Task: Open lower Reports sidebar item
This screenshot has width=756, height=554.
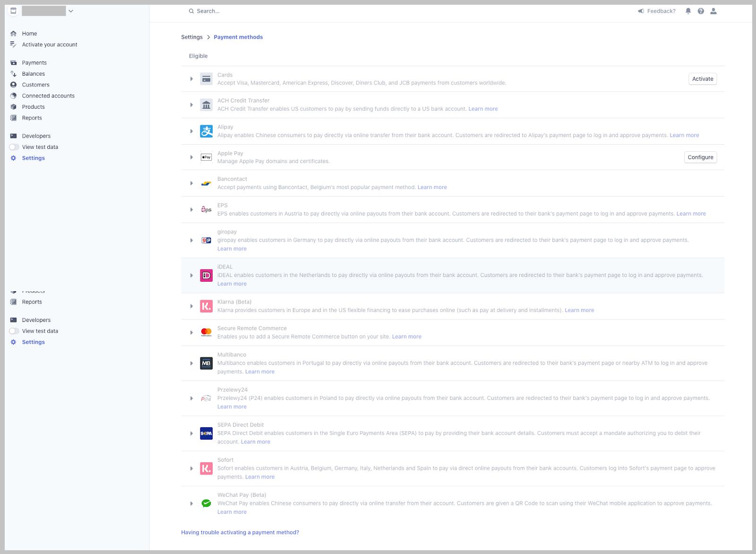Action: (x=32, y=302)
